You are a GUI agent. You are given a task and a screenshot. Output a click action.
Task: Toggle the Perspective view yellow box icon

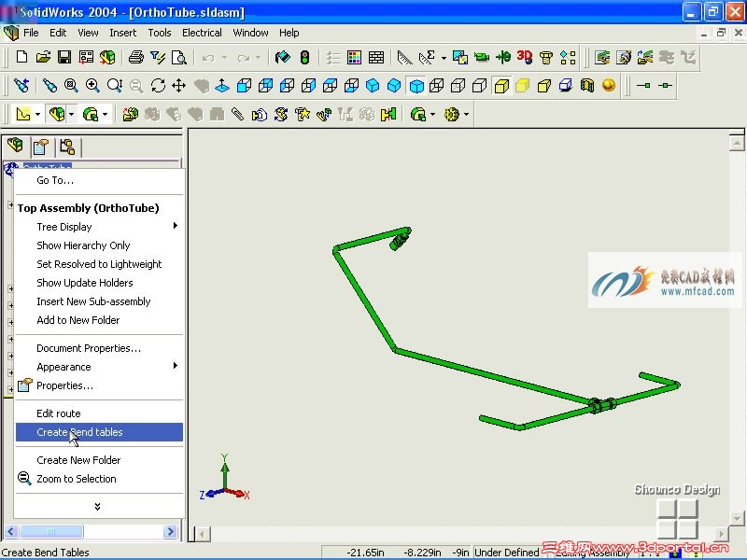(544, 86)
